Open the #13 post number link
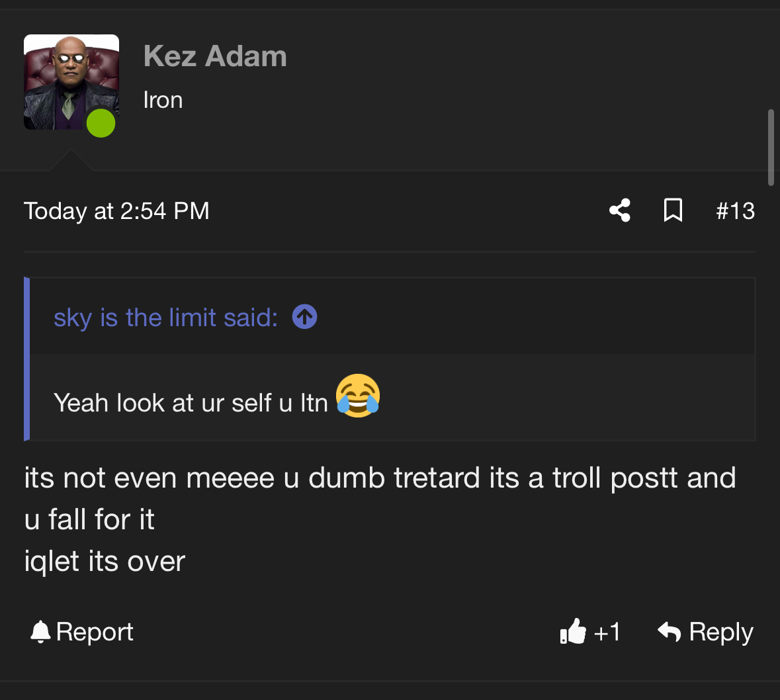Viewport: 780px width, 700px height. point(735,211)
